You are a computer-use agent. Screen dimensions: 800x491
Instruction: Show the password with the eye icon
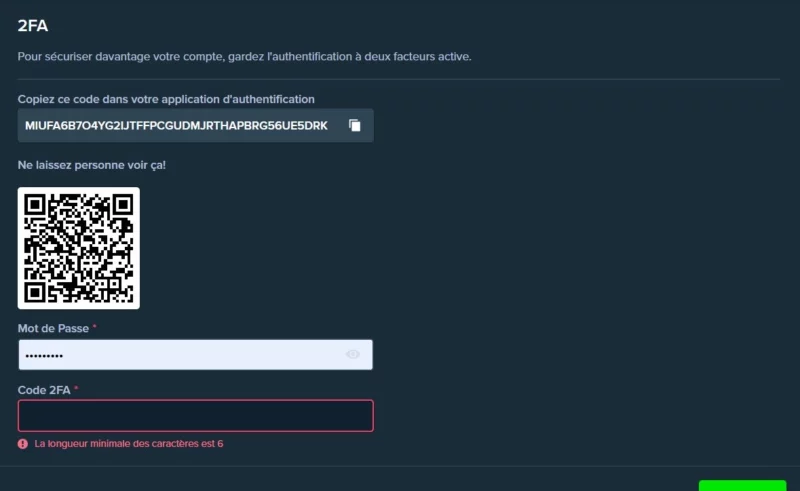click(353, 354)
